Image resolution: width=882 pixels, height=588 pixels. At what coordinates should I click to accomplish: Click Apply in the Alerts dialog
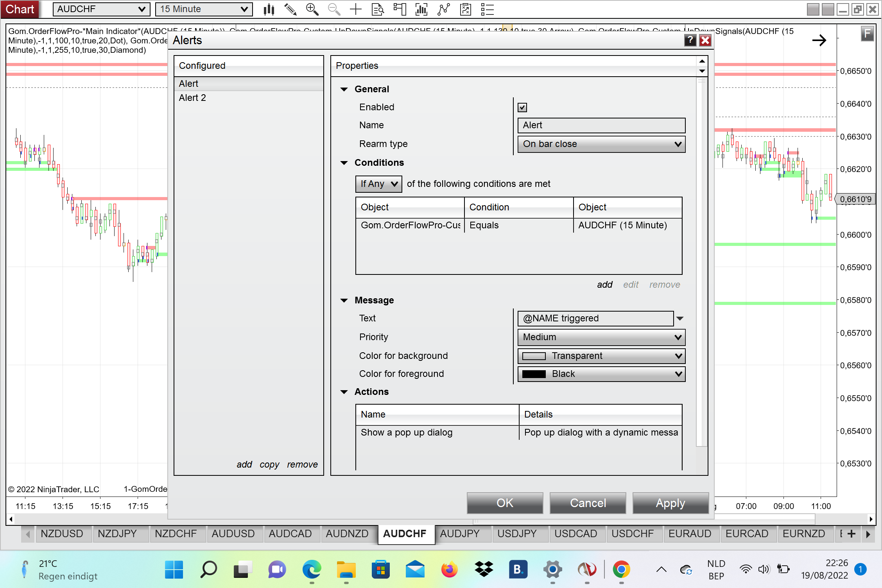click(x=670, y=503)
